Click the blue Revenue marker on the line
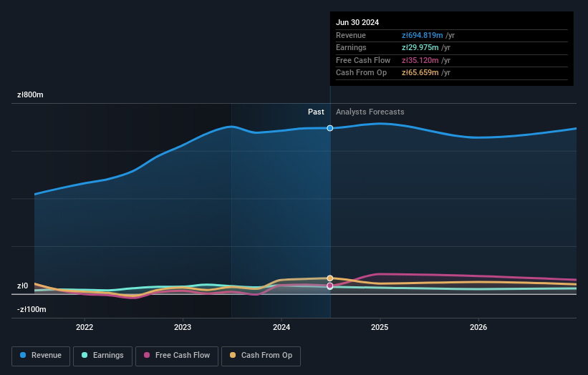588x375 pixels. (330, 128)
